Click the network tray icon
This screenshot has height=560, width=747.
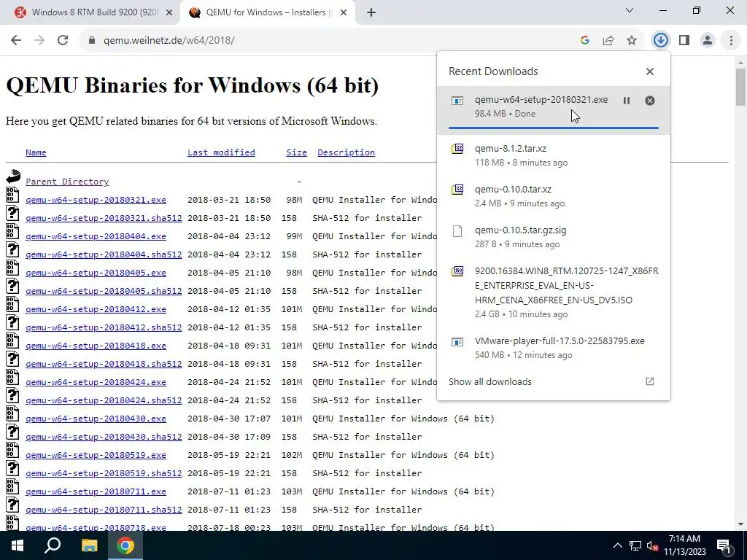[x=635, y=545]
